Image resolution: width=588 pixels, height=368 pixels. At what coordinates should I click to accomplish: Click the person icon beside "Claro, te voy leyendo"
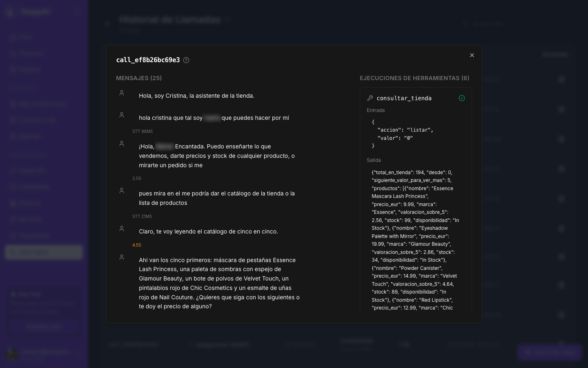[x=122, y=229]
